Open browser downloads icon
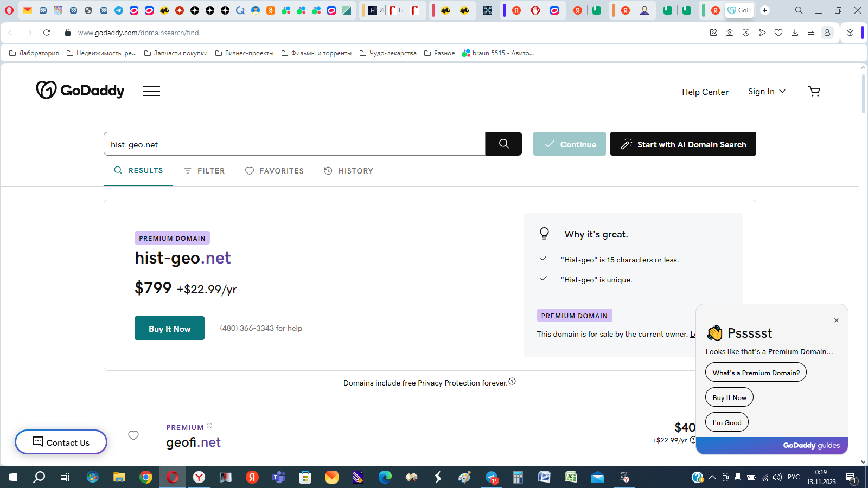The height and width of the screenshot is (488, 868). 795,33
